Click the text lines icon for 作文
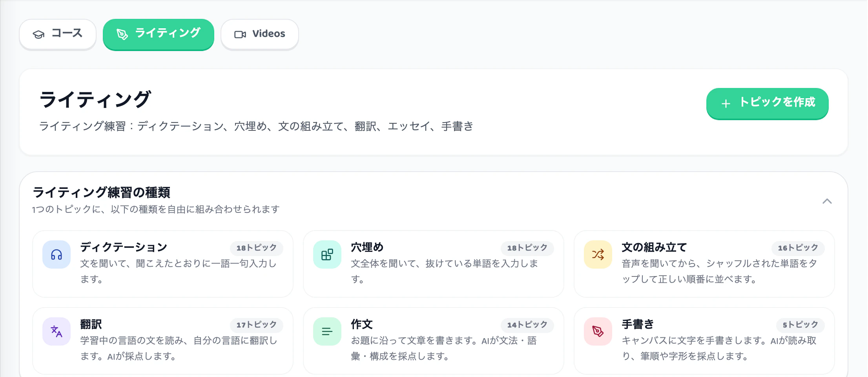The height and width of the screenshot is (377, 868). [x=327, y=332]
